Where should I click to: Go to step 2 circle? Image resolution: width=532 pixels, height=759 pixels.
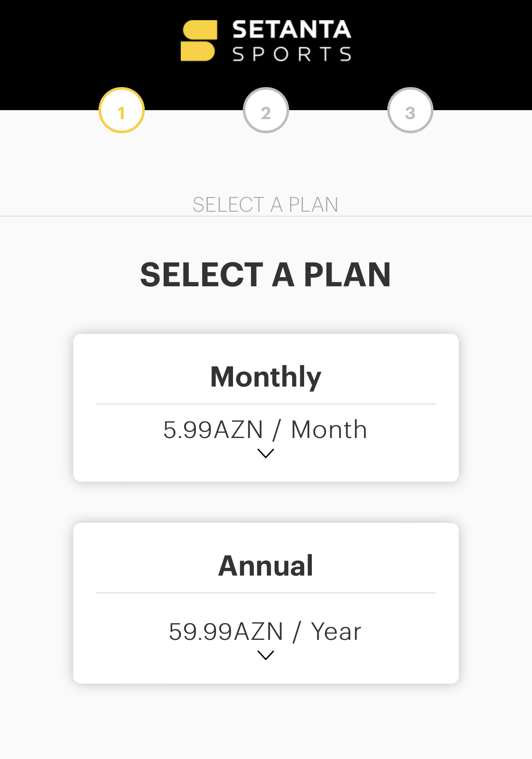tap(266, 110)
